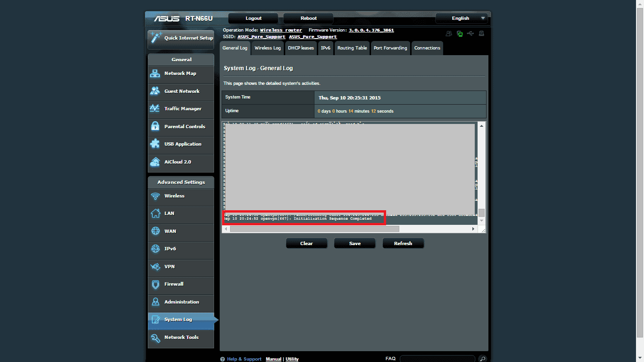The width and height of the screenshot is (644, 362).
Task: Clear the system log
Action: coord(306,244)
